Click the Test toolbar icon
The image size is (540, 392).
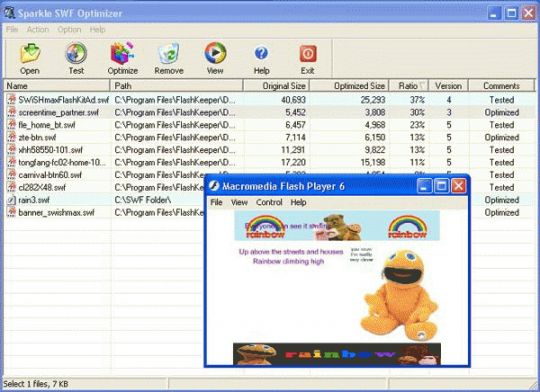pyautogui.click(x=76, y=53)
